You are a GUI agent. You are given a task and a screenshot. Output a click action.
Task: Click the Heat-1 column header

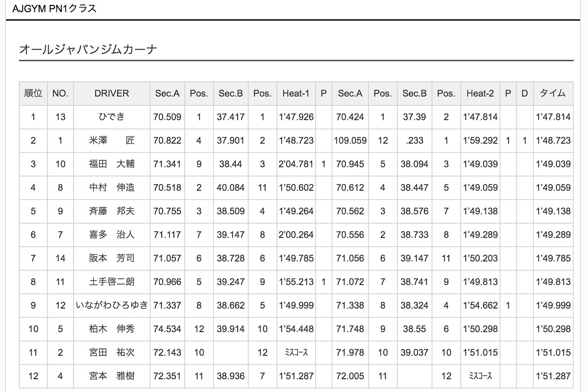coord(296,93)
